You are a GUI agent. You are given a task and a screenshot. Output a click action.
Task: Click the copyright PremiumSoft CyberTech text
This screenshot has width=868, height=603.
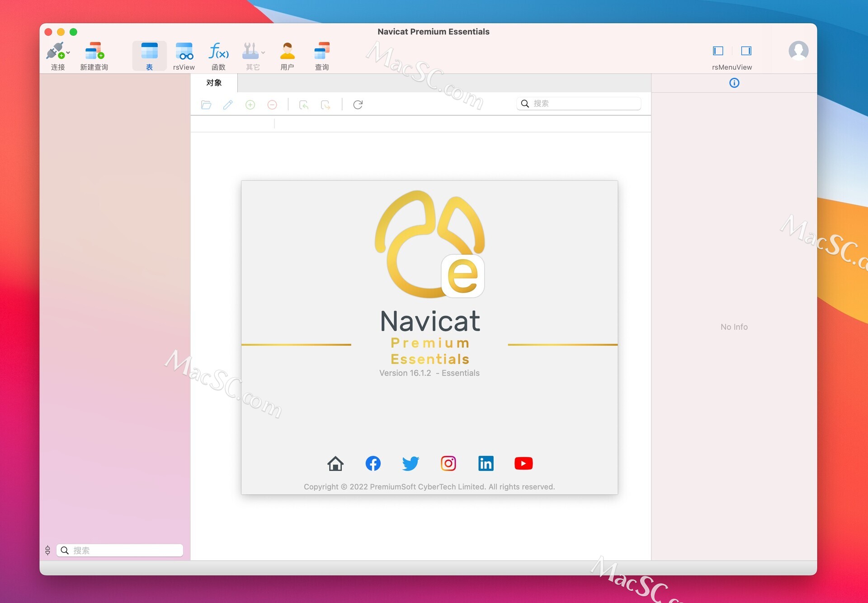429,487
